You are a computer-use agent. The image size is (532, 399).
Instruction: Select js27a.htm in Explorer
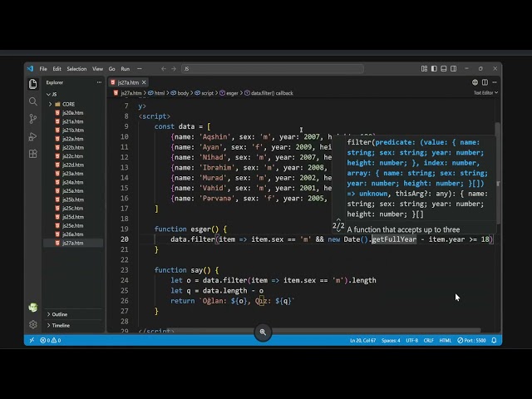click(73, 243)
